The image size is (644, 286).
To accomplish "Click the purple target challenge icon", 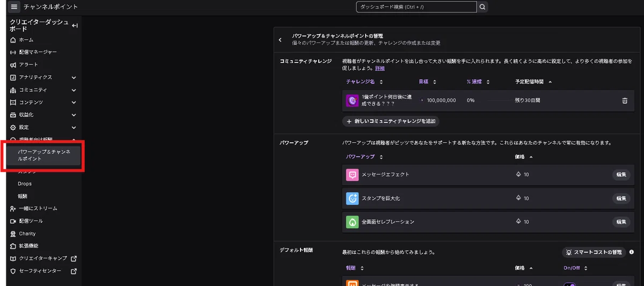I will click(x=352, y=100).
